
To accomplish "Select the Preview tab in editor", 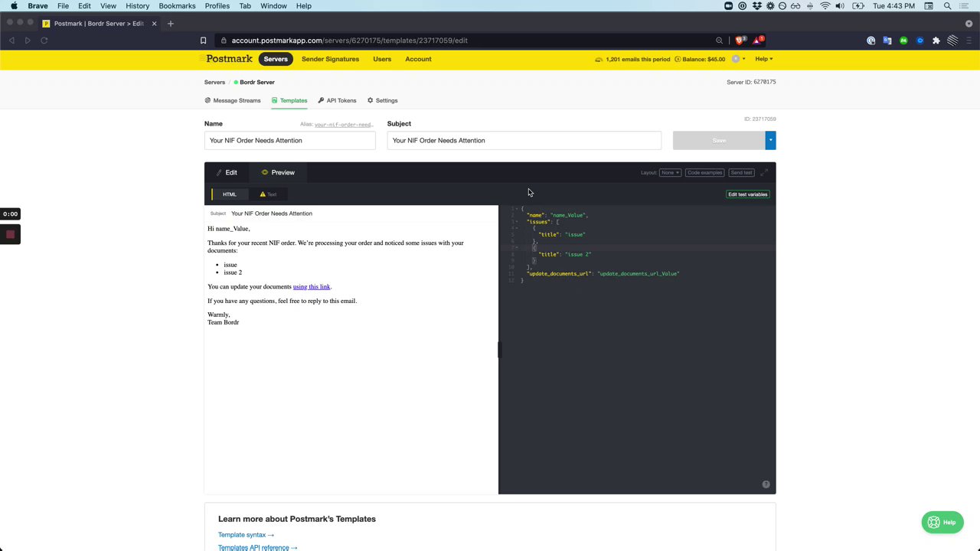I will [278, 172].
